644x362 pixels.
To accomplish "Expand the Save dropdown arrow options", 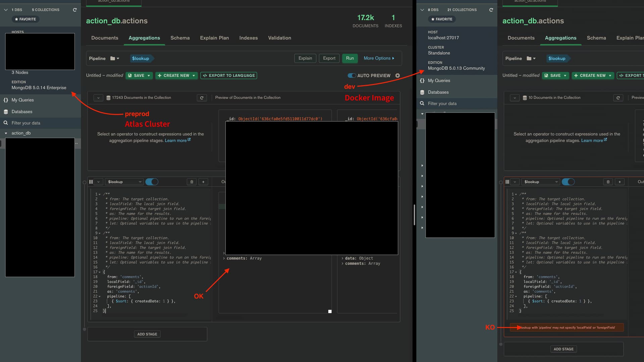I will point(149,76).
